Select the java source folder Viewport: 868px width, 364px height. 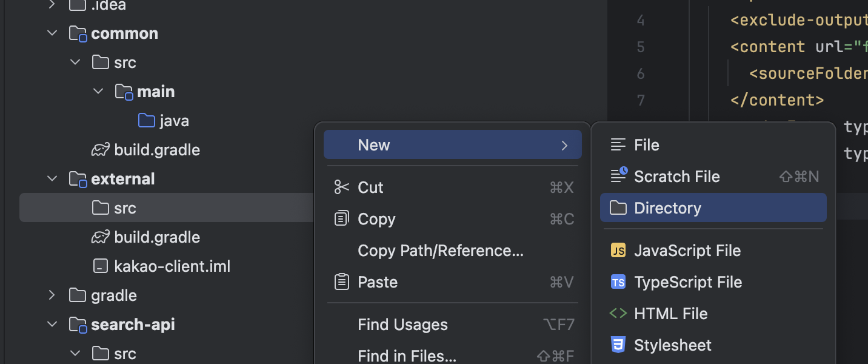[174, 121]
